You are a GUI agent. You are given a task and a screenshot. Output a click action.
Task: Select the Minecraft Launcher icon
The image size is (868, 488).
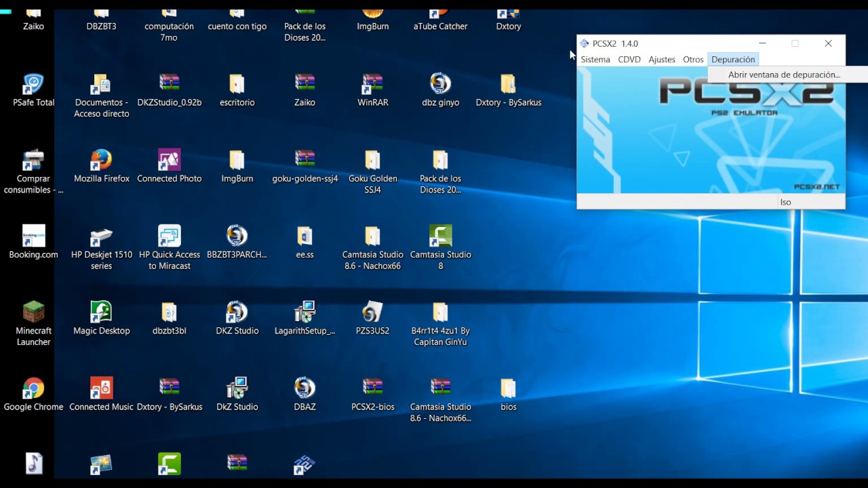33,324
